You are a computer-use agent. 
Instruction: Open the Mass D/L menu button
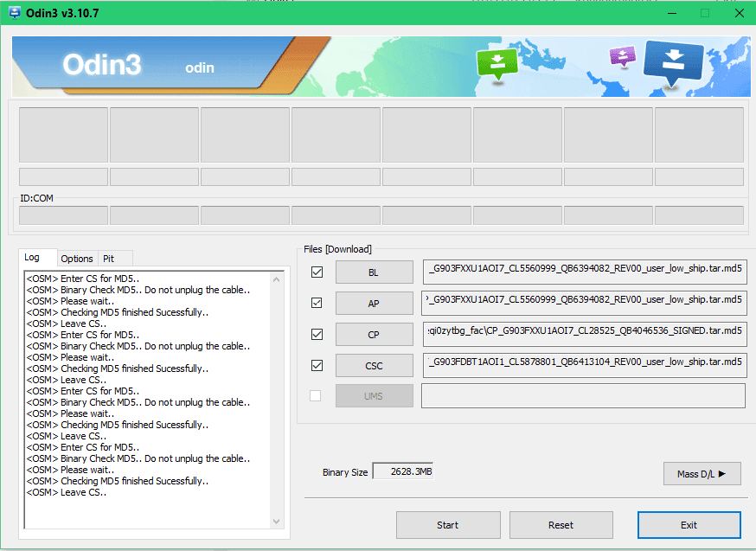[x=702, y=474]
